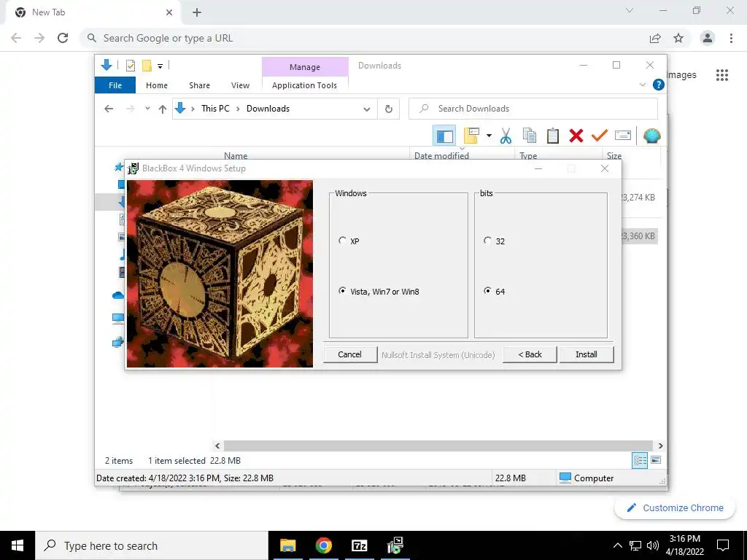The width and height of the screenshot is (747, 560).
Task: Switch to Details view icon
Action: coord(640,460)
